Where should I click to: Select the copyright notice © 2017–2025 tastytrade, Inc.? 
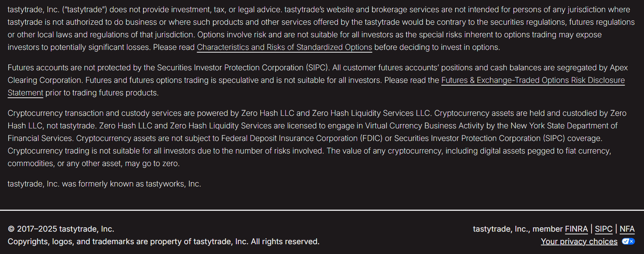tap(61, 229)
